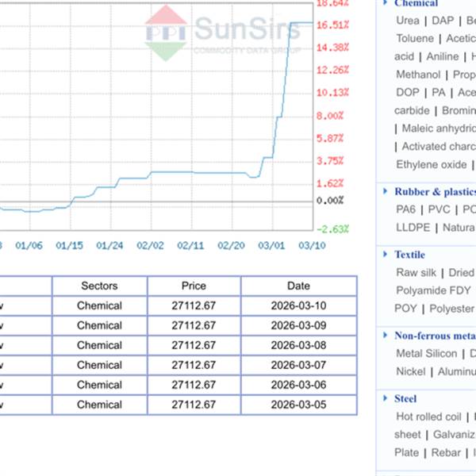
Task: Click the date cell 2026-03-08
Action: 298,345
